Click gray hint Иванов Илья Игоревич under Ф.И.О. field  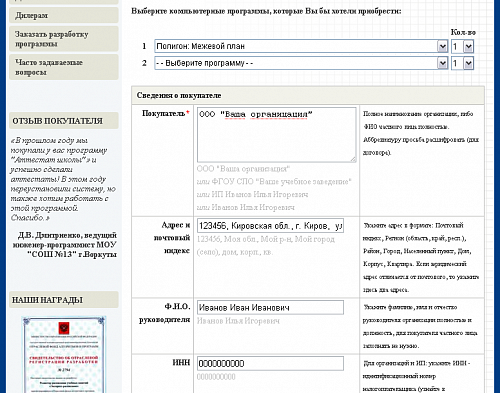(x=238, y=321)
